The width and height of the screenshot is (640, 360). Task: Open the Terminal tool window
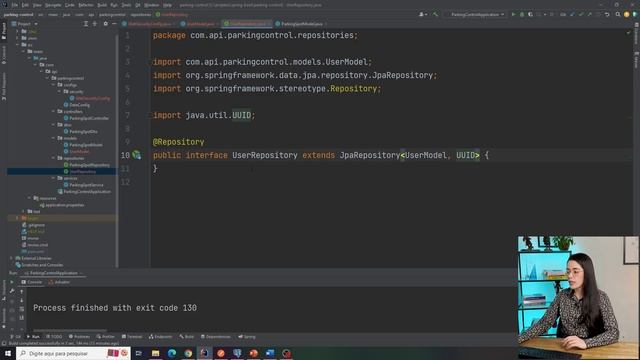pyautogui.click(x=132, y=337)
